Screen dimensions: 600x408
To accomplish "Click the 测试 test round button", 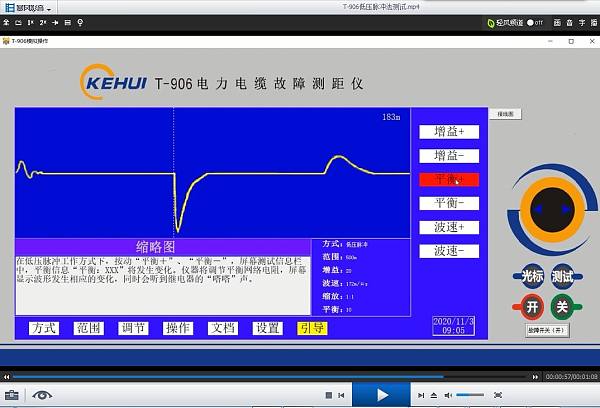I will [562, 276].
